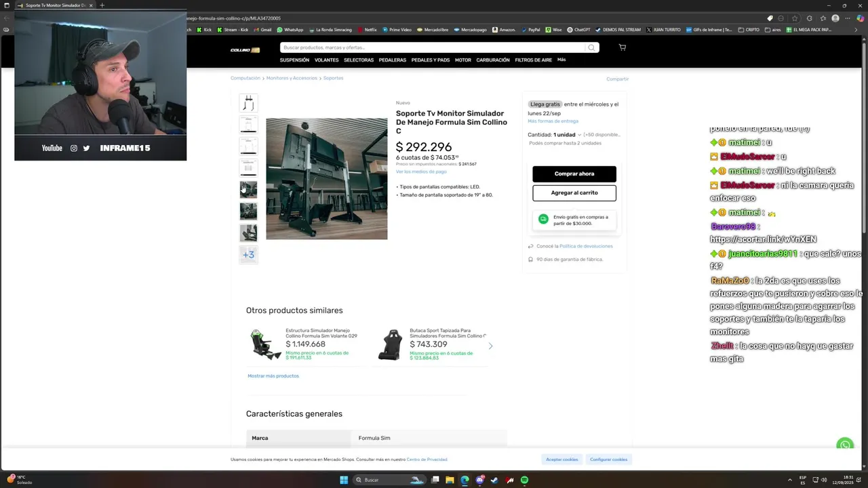Open the CARBURACIÓN category menu
Viewport: 868px width, 488px height.
click(493, 60)
